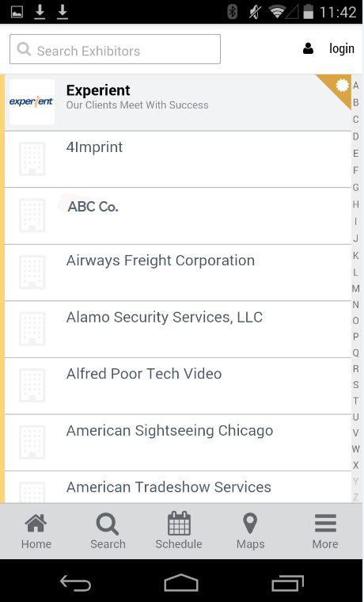
Task: Click the login link
Action: 341,49
